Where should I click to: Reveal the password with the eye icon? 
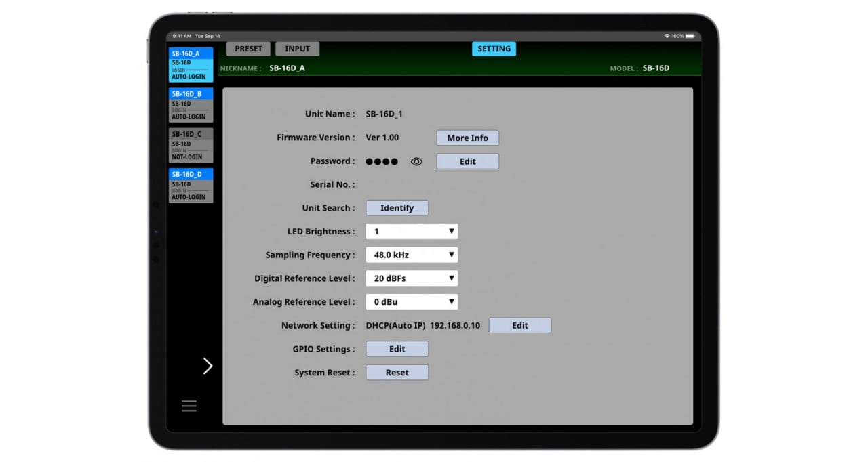coord(416,161)
